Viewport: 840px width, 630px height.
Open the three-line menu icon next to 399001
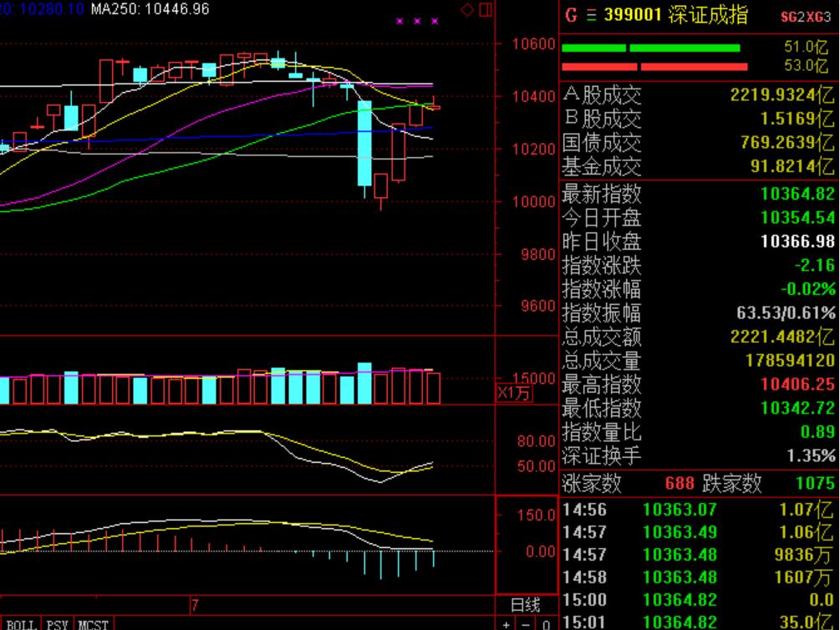591,15
